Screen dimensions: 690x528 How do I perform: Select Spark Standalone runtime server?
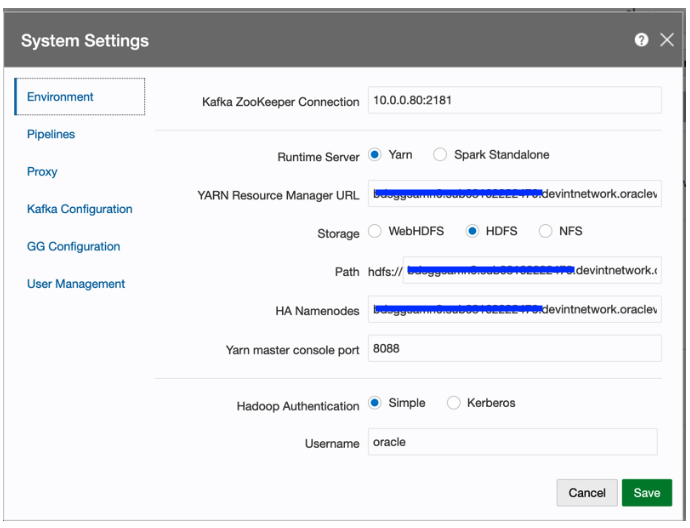point(440,155)
